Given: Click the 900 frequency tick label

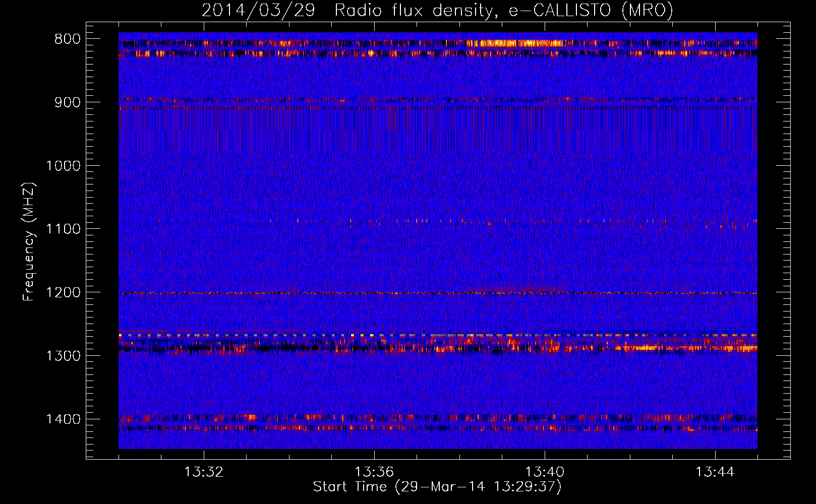Looking at the screenshot, I should [x=68, y=102].
